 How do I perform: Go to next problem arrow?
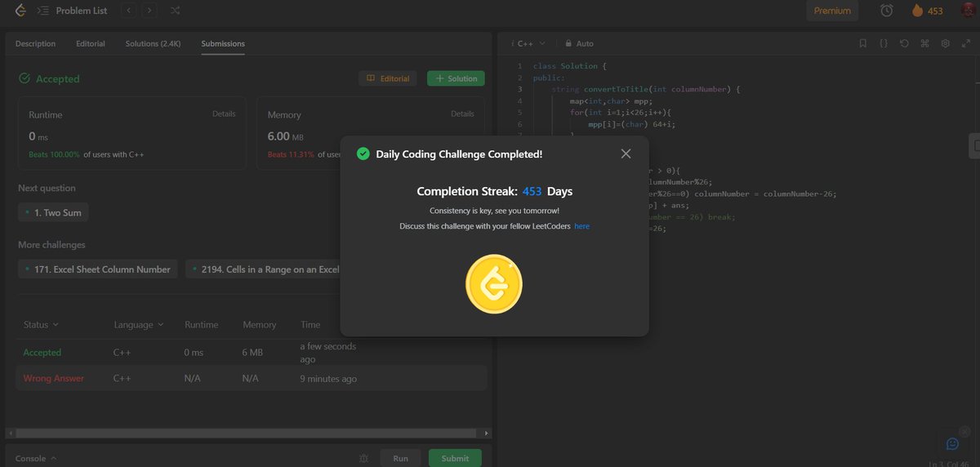click(149, 11)
